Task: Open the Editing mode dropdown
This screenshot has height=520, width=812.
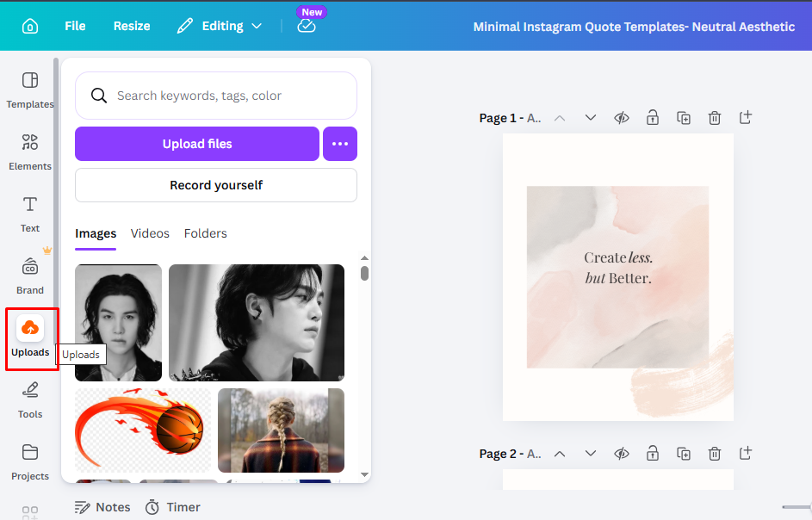Action: 220,26
